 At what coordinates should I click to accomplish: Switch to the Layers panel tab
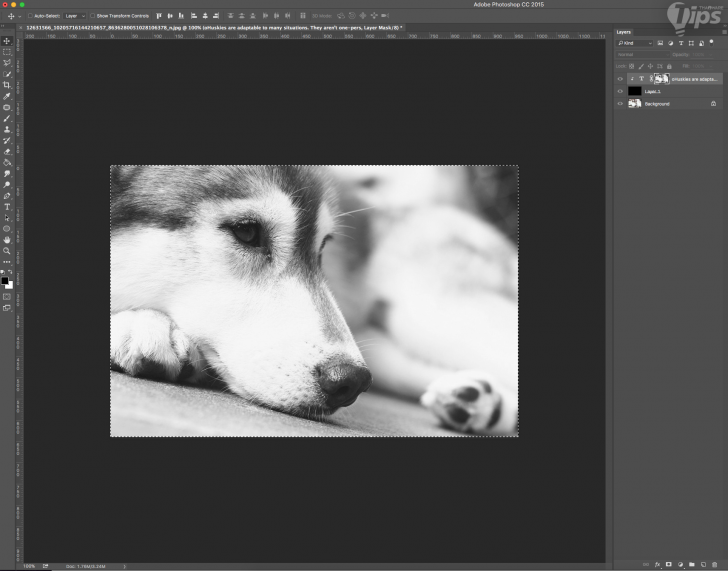tap(623, 32)
